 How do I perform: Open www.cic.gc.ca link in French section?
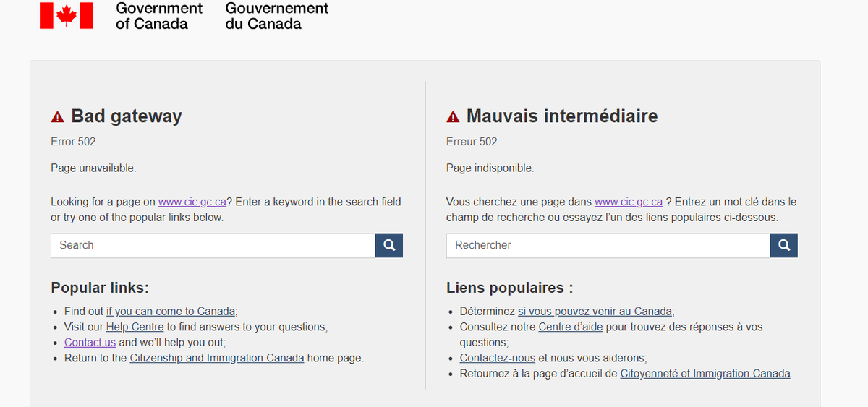click(629, 202)
